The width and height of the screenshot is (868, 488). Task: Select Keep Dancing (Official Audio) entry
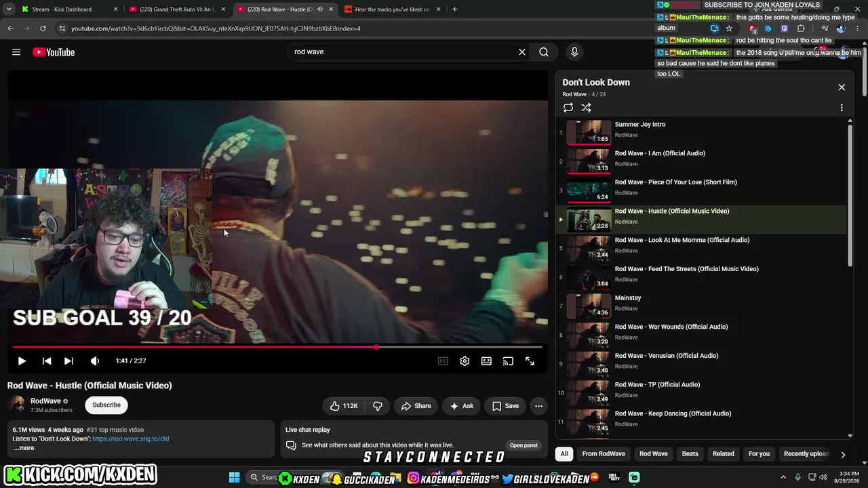pos(702,422)
